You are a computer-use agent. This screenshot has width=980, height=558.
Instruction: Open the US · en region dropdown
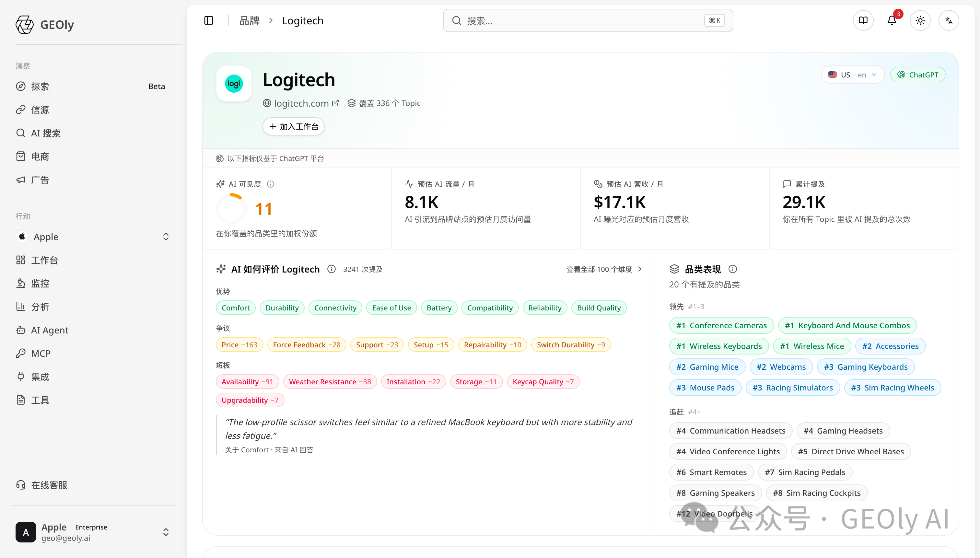pyautogui.click(x=852, y=75)
